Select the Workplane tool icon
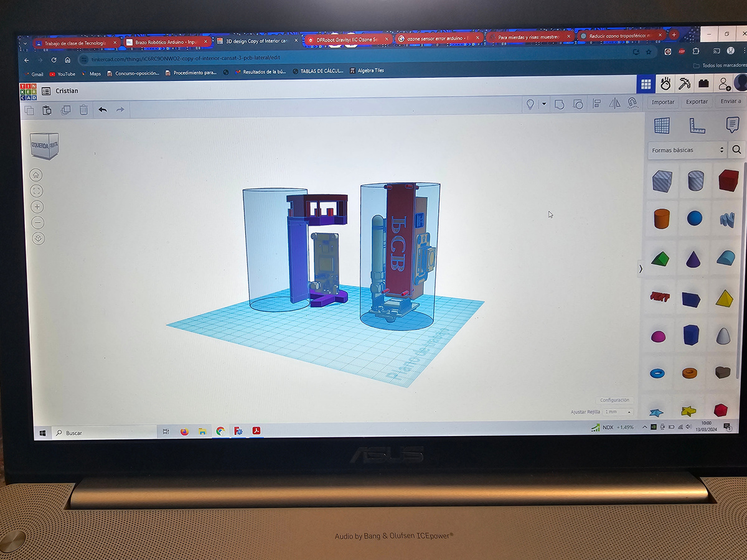This screenshot has height=560, width=747. tap(661, 125)
